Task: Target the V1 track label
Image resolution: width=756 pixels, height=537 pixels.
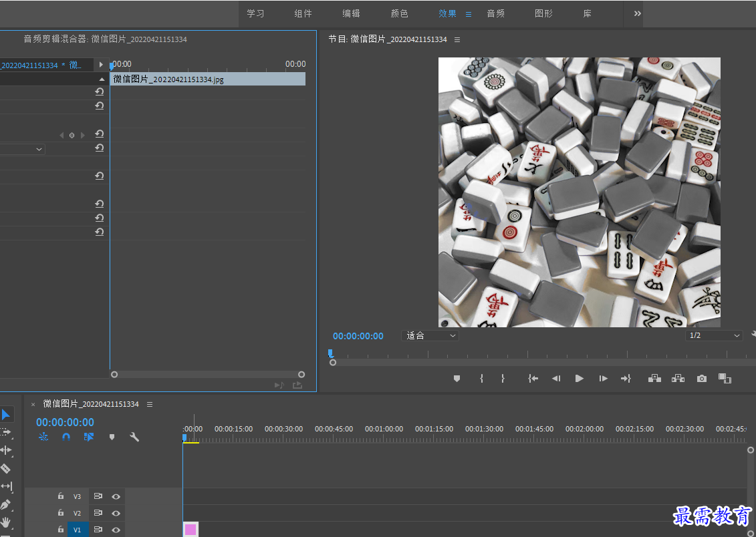Action: (x=77, y=530)
